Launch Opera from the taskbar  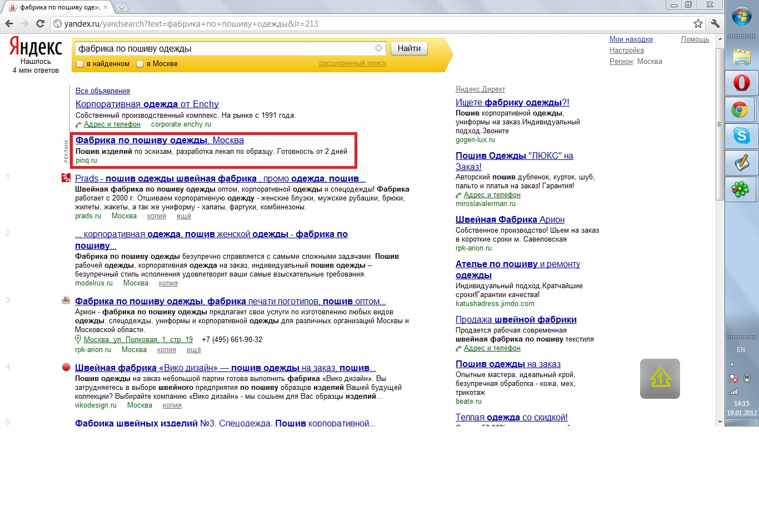coord(742,83)
